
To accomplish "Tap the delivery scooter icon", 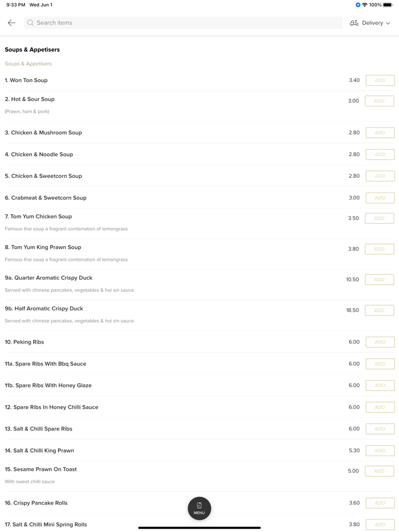I will point(354,23).
